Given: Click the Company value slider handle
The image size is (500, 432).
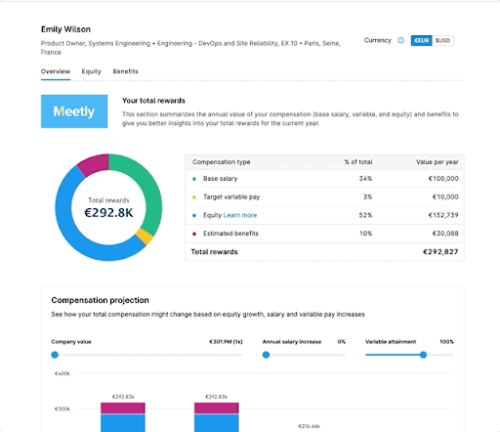Looking at the screenshot, I should coord(55,355).
